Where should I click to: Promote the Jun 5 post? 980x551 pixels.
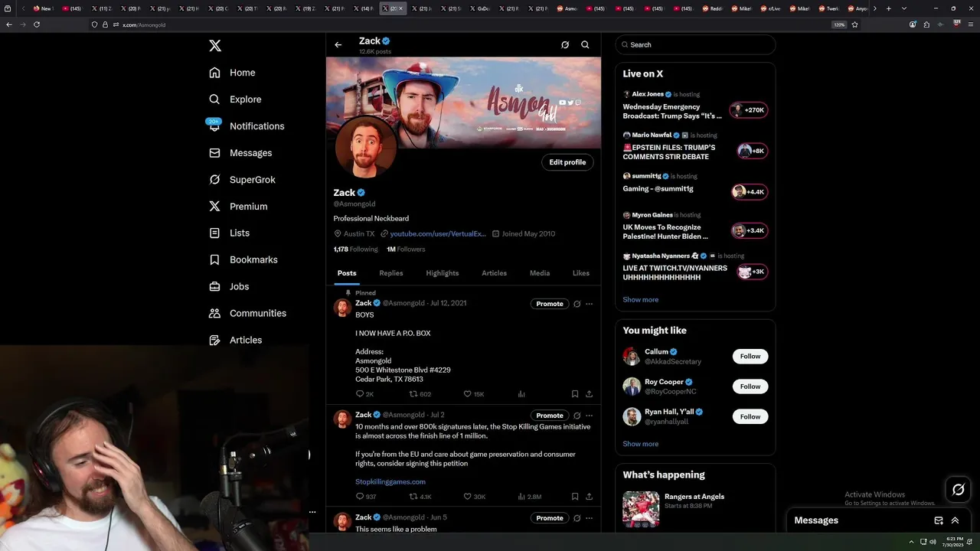click(x=550, y=518)
